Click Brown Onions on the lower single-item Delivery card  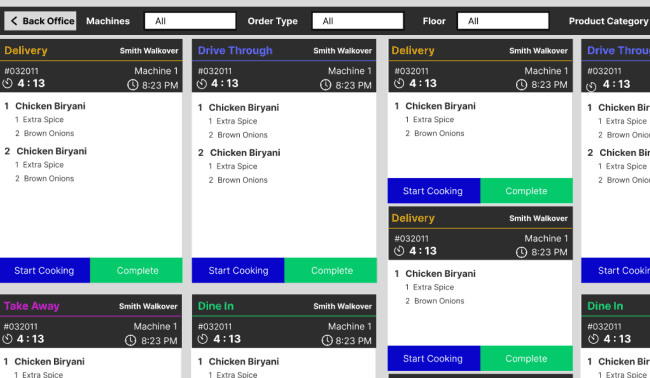point(439,301)
